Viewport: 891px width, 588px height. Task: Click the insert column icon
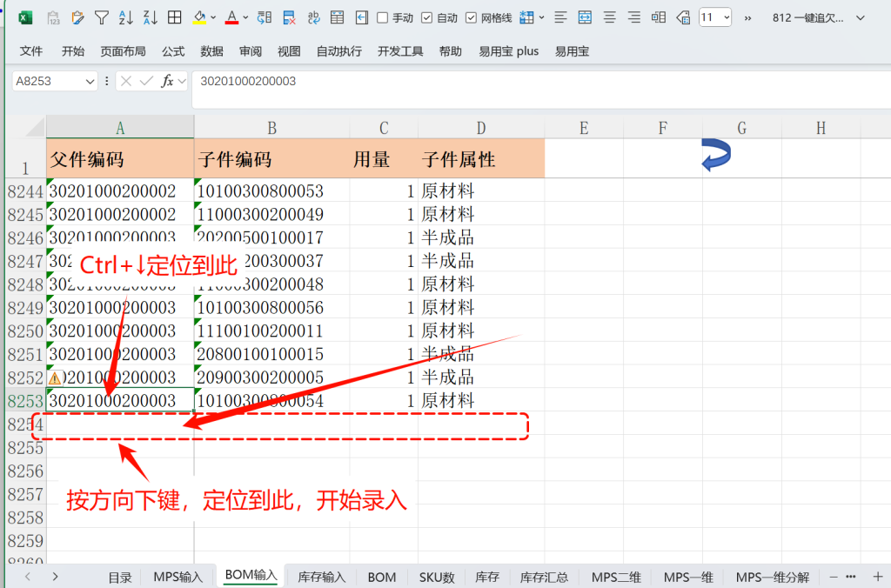tap(659, 18)
